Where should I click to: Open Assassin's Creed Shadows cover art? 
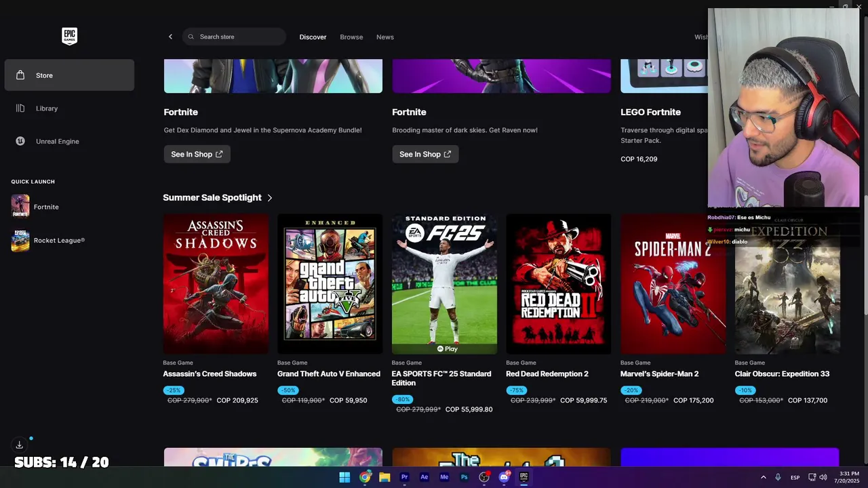(x=216, y=284)
